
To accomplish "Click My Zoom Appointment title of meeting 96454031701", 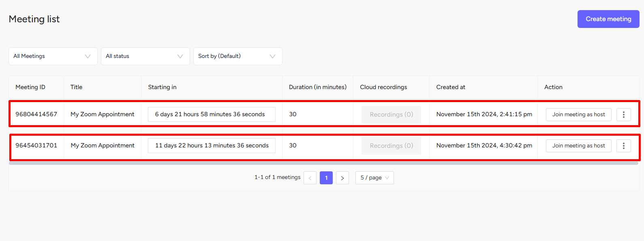I will [x=103, y=145].
